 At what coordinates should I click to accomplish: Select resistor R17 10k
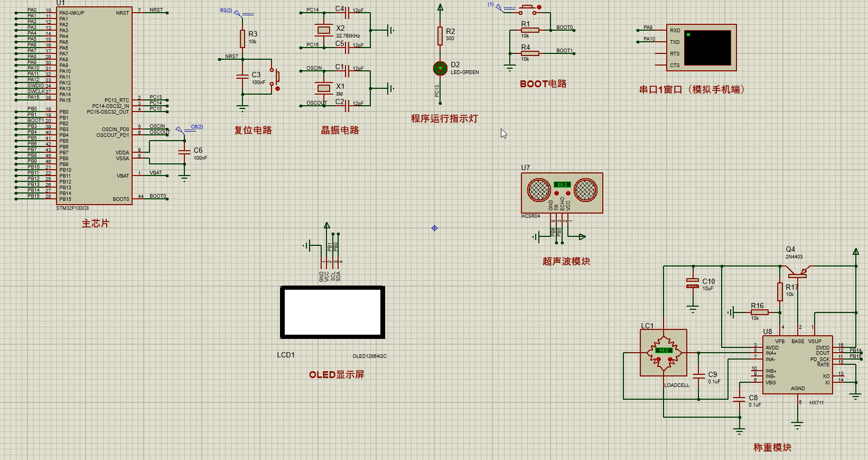(x=780, y=292)
